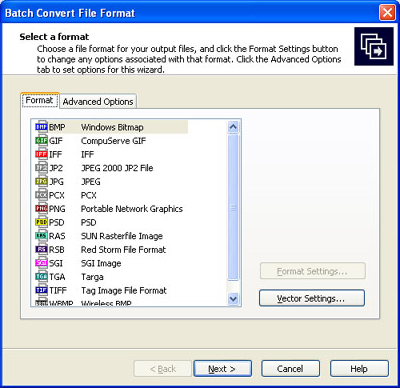The width and height of the screenshot is (400, 388).
Task: Click the format list scrollbar thumb
Action: tap(233, 208)
